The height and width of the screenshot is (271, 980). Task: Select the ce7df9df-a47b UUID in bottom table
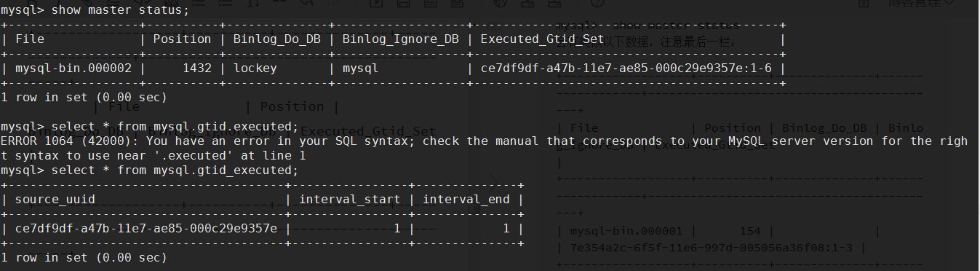[146, 228]
